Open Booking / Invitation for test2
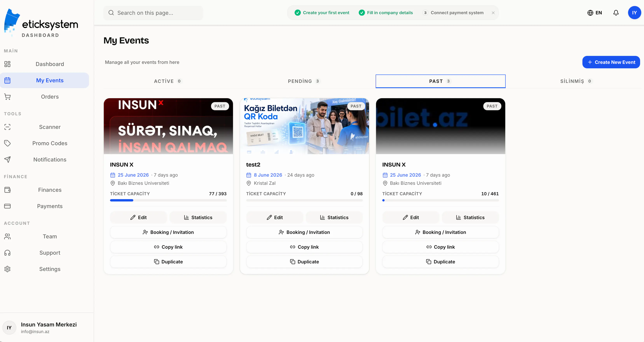The width and height of the screenshot is (644, 342). click(304, 232)
